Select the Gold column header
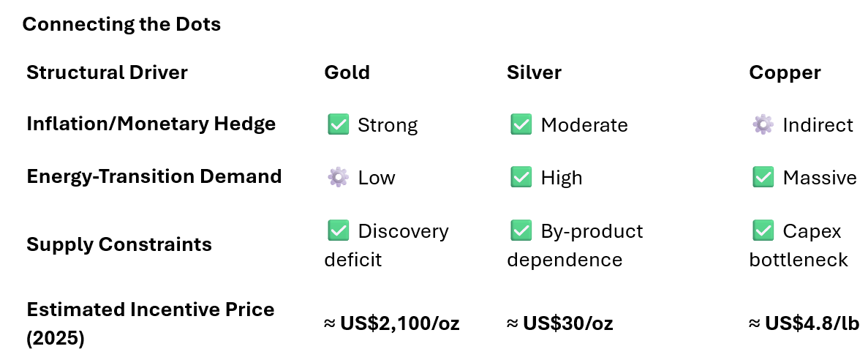 pyautogui.click(x=347, y=72)
